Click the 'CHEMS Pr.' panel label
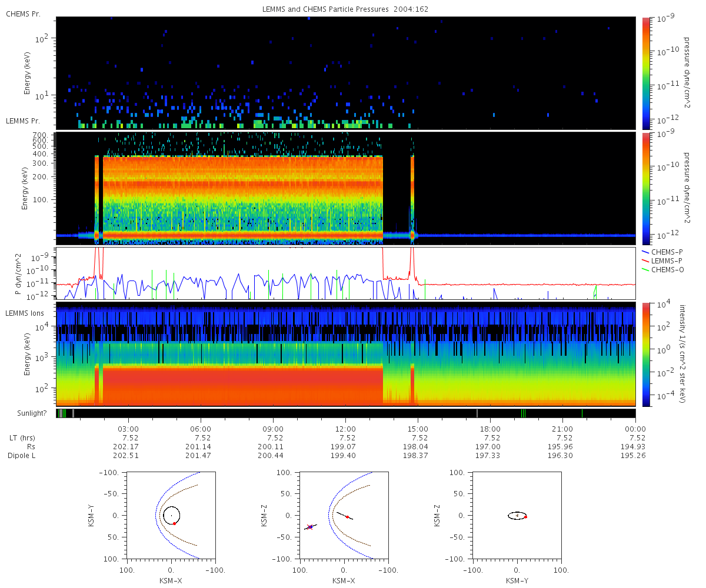This screenshot has height=588, width=706. 23,14
